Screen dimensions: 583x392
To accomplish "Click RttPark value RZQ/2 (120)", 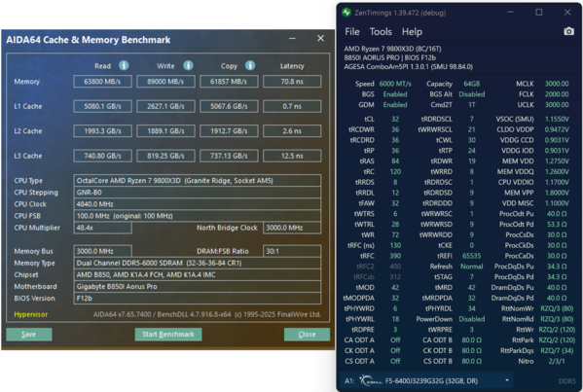I will point(557,340).
